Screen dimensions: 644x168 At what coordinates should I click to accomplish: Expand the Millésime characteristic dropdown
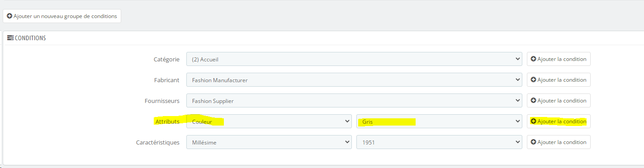click(x=269, y=142)
